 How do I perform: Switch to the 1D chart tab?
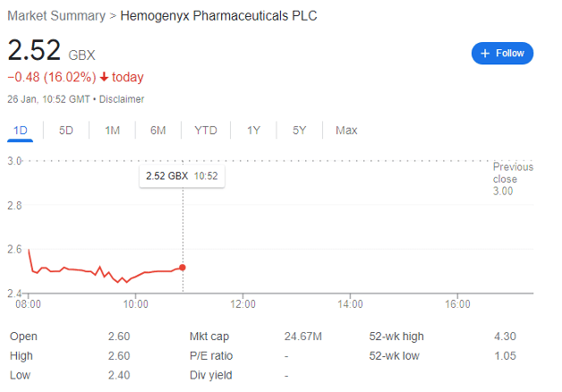point(20,131)
